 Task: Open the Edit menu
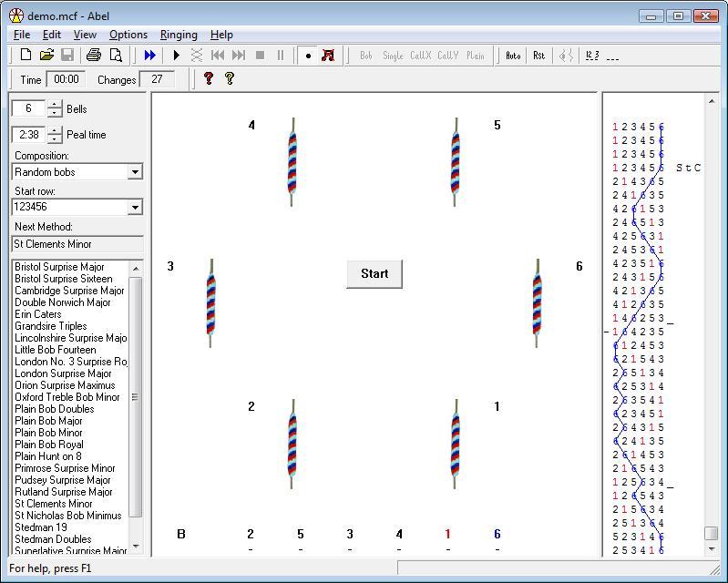point(52,35)
